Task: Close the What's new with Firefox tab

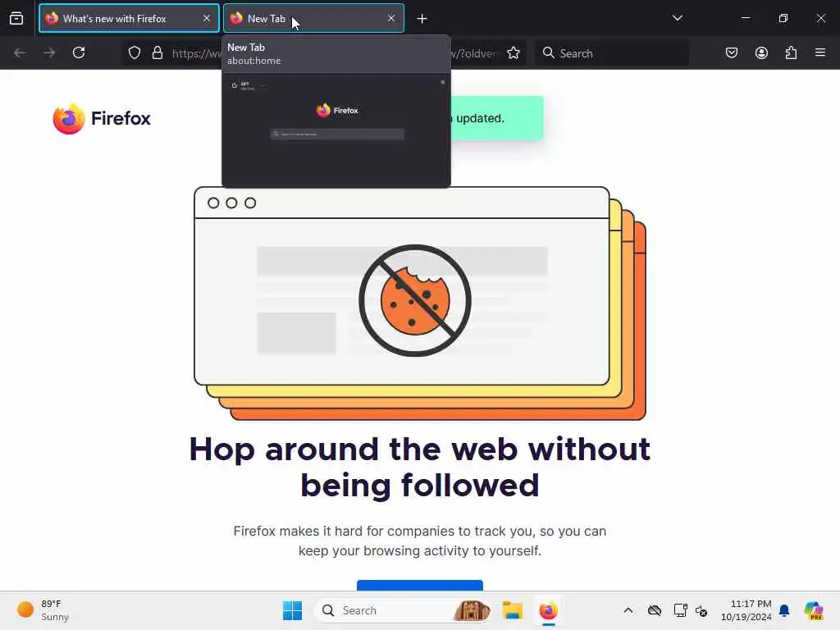Action: coord(207,19)
